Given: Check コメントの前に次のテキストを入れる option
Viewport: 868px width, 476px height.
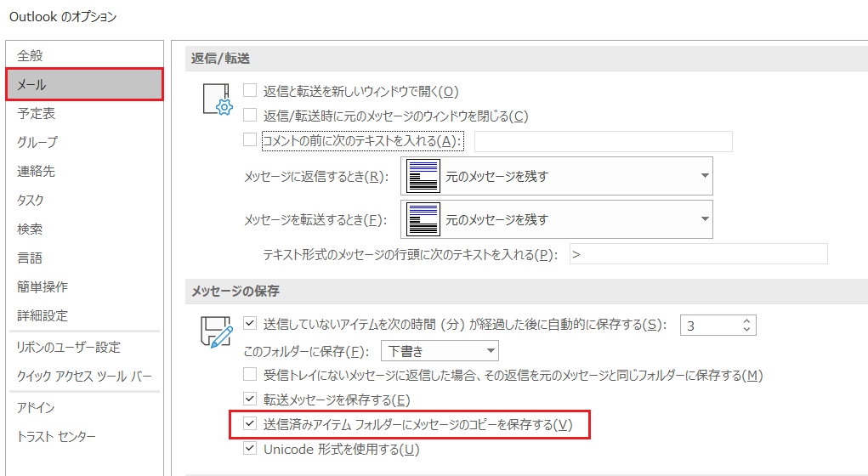Looking at the screenshot, I should click(x=250, y=139).
